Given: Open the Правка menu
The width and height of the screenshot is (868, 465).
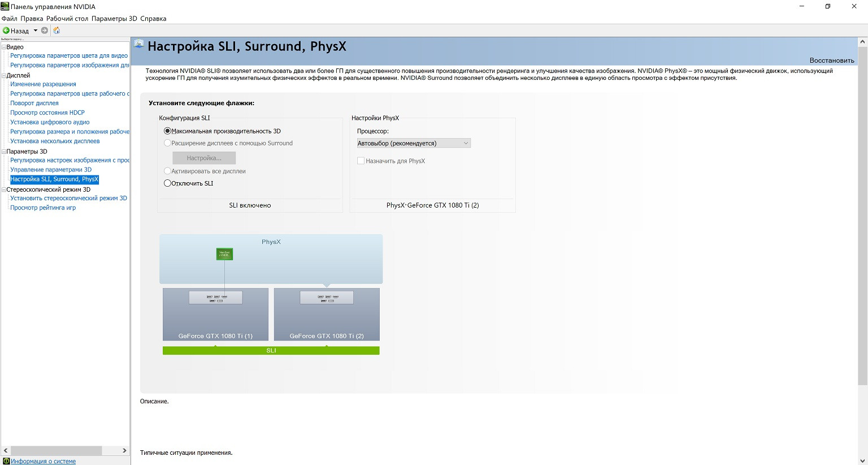Looking at the screenshot, I should (x=32, y=19).
